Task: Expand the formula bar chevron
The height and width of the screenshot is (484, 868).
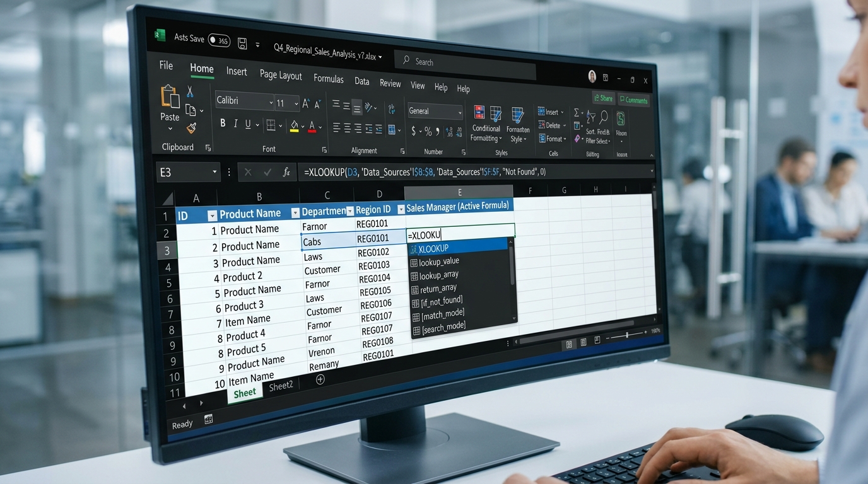Action: pos(652,171)
